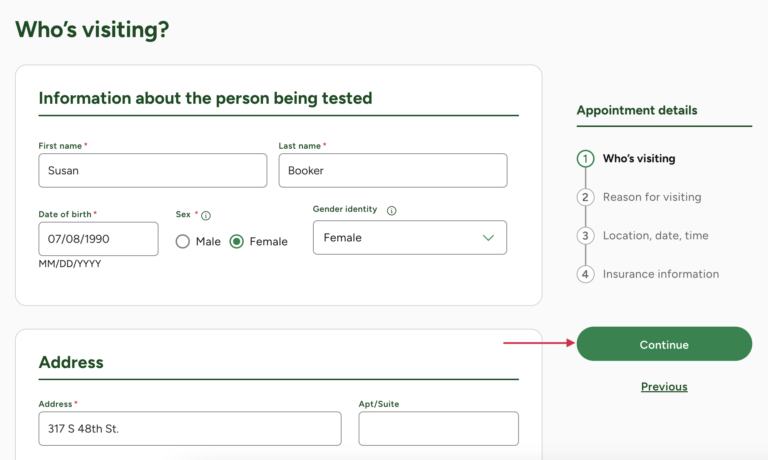
Task: Click the Last name field
Action: 392,171
